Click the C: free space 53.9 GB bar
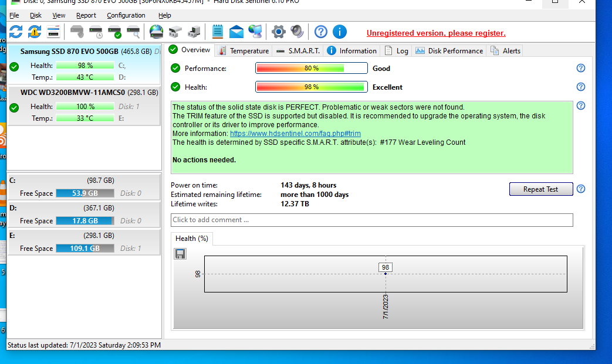The image size is (612, 364). click(84, 193)
